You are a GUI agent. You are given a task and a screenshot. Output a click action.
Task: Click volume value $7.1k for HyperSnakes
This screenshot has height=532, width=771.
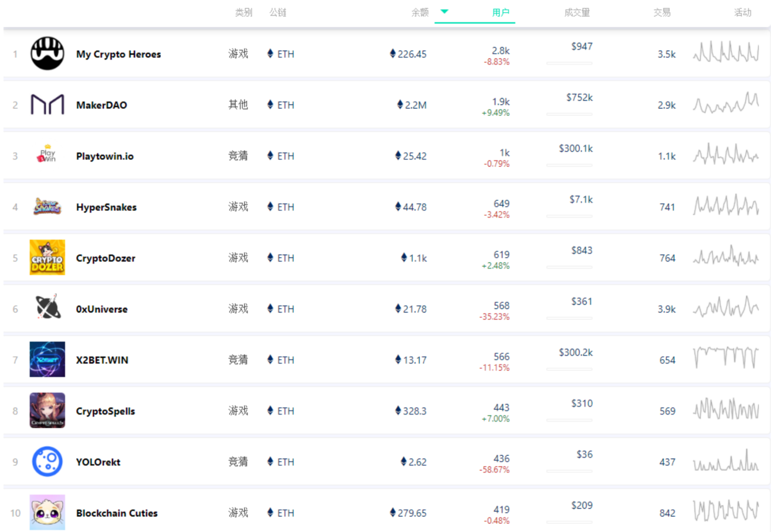click(581, 200)
